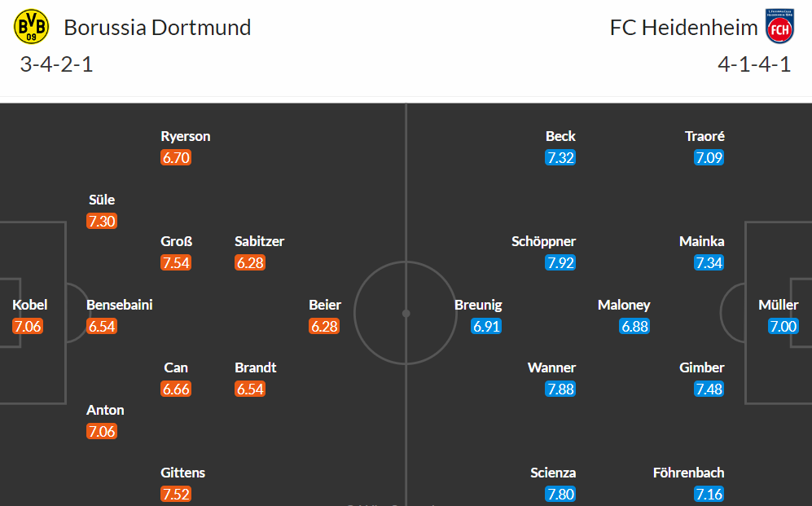Click the Borussia Dortmund club crest

coord(31,26)
